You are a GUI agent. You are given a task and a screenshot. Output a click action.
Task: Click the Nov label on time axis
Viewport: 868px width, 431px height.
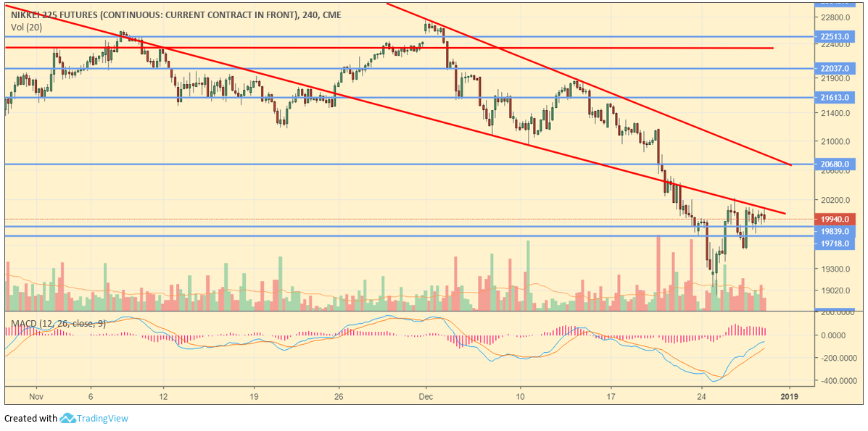coord(38,397)
